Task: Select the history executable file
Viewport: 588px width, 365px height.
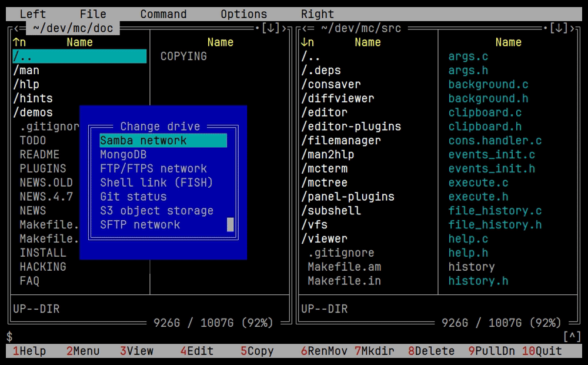Action: click(472, 267)
